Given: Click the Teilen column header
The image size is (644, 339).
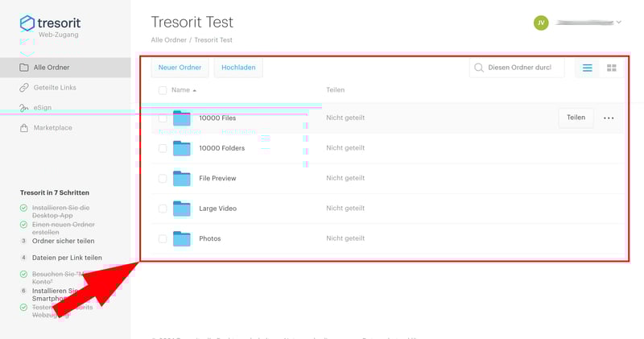Looking at the screenshot, I should click(335, 90).
